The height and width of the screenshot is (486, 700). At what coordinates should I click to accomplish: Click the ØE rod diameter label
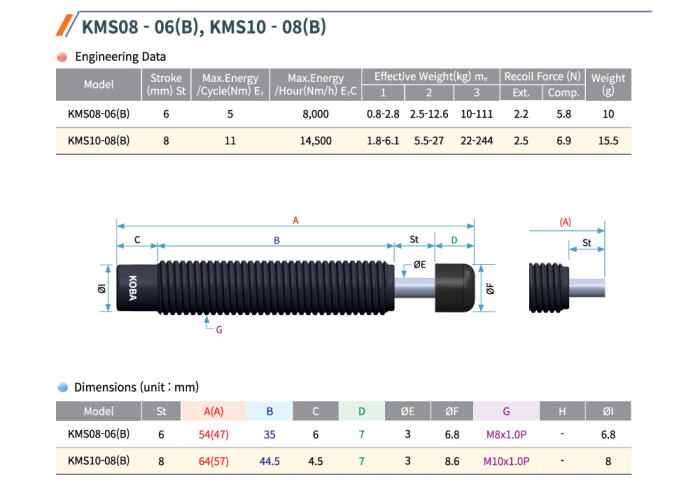point(419,264)
